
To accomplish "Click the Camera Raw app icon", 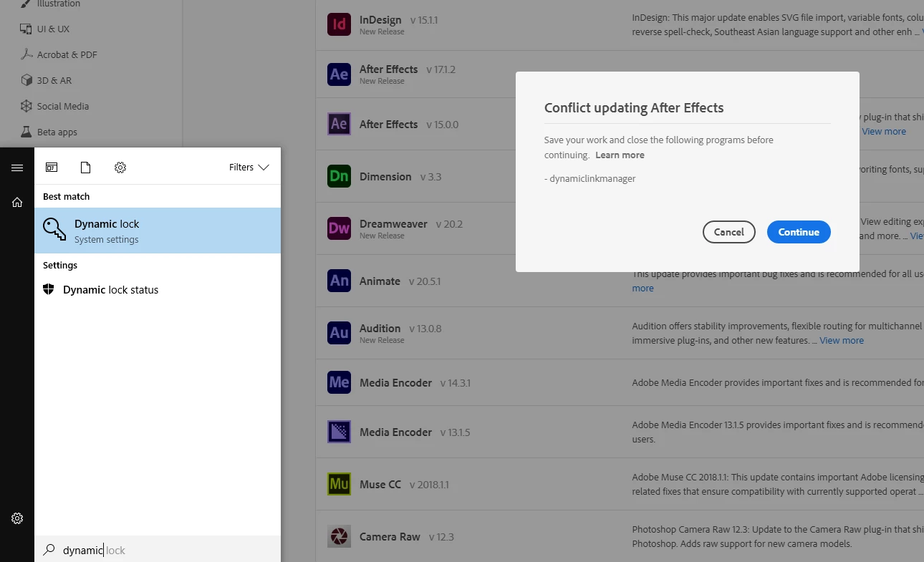I will click(x=339, y=536).
